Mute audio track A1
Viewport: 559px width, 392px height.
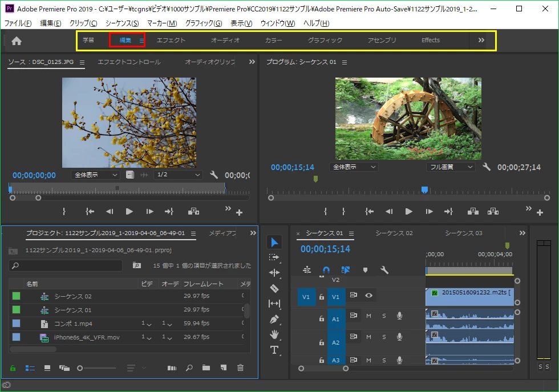(368, 316)
